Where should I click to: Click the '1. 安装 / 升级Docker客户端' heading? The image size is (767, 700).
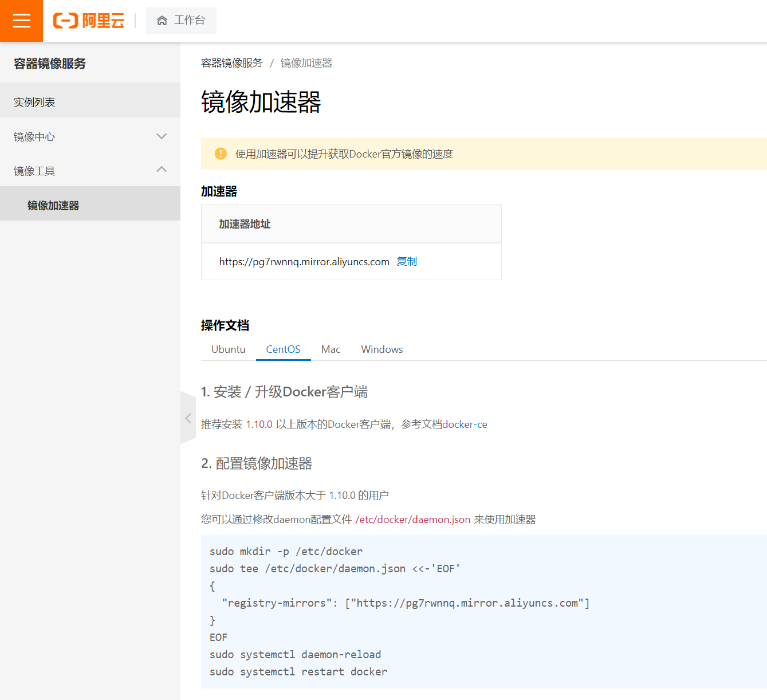[285, 392]
